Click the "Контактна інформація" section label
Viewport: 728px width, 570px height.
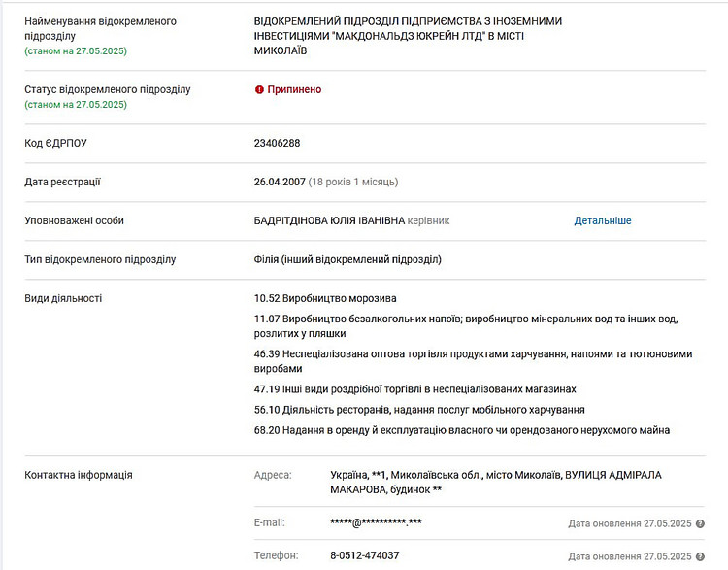pos(79,475)
